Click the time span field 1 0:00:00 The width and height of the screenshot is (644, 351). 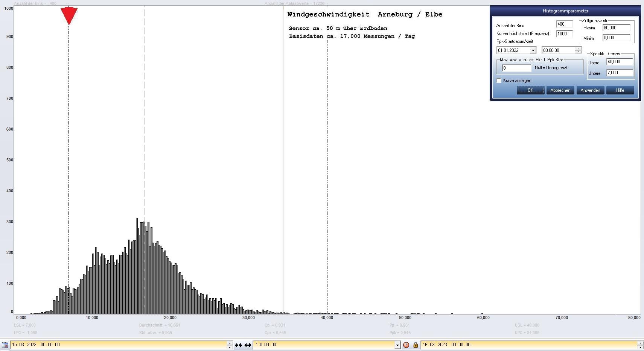(324, 345)
